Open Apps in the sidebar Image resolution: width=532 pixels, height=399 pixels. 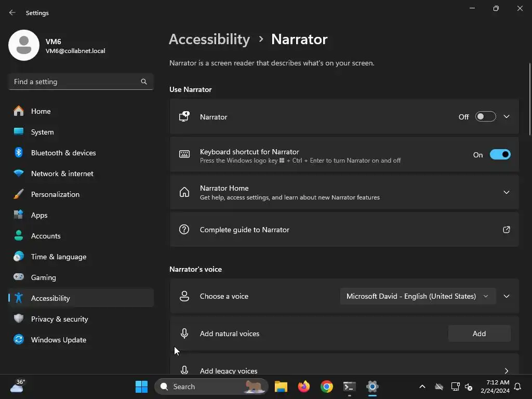[81, 215]
